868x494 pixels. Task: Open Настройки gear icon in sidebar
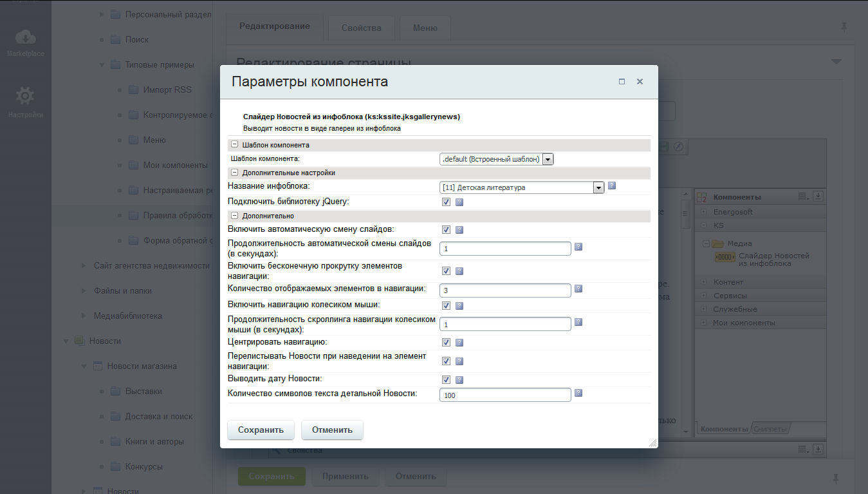(25, 97)
